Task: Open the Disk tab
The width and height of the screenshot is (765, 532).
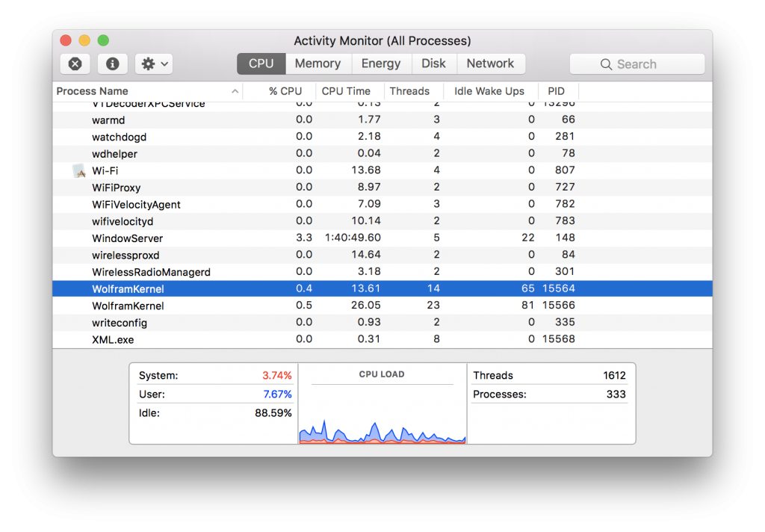Action: [x=433, y=64]
